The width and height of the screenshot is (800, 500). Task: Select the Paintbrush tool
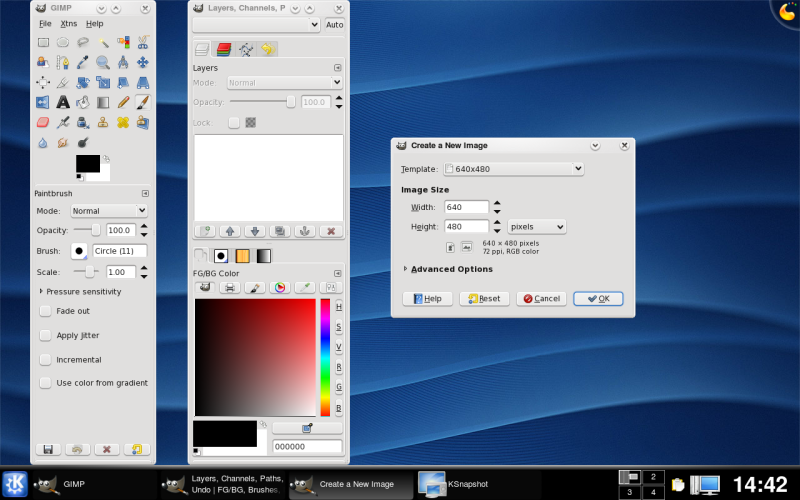click(143, 102)
